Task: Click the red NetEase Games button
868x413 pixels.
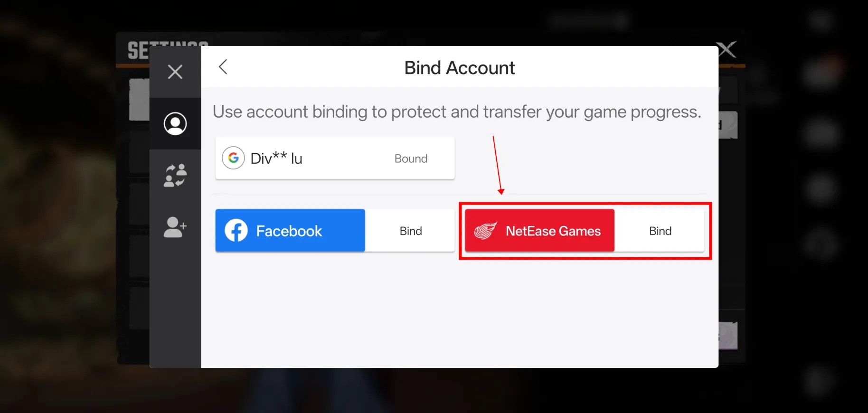Action: click(539, 230)
